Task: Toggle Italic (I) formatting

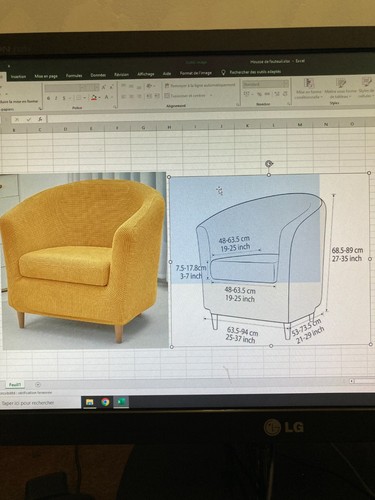Action: pos(56,98)
